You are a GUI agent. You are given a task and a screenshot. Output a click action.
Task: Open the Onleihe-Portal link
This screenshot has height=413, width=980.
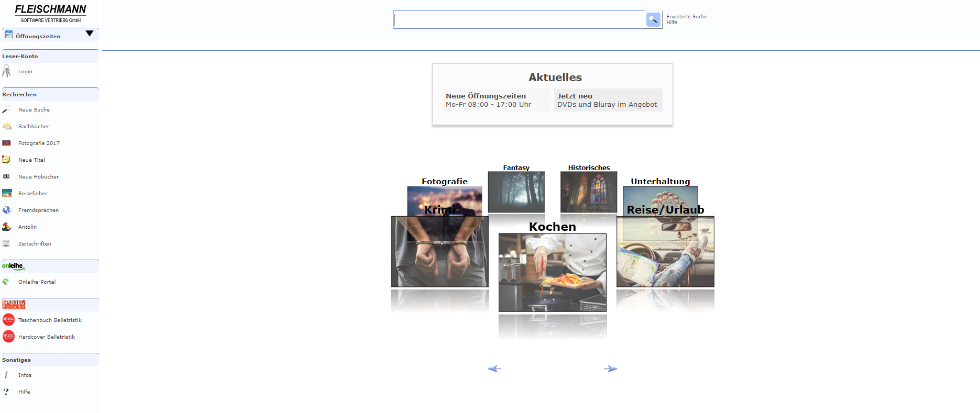37,282
